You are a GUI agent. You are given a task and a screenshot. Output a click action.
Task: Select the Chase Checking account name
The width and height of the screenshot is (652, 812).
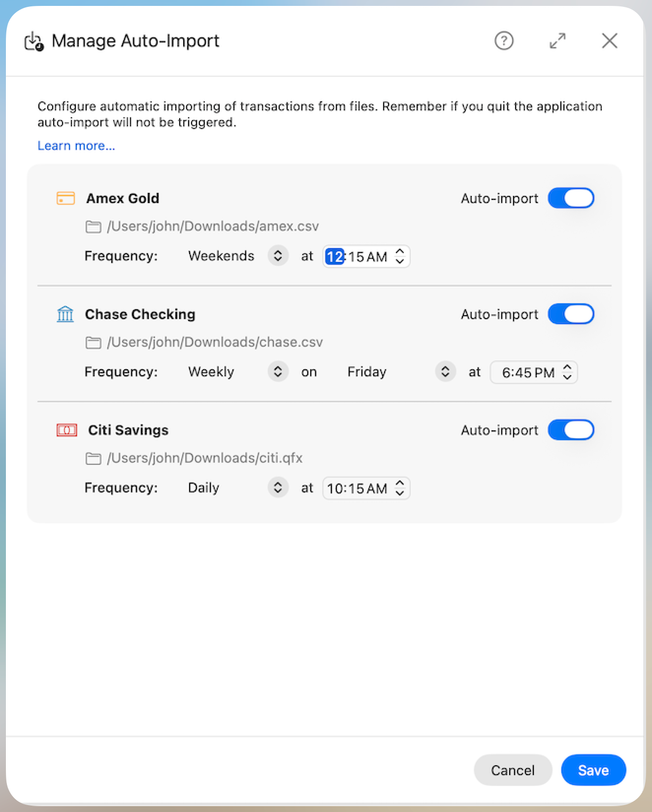[x=140, y=314]
